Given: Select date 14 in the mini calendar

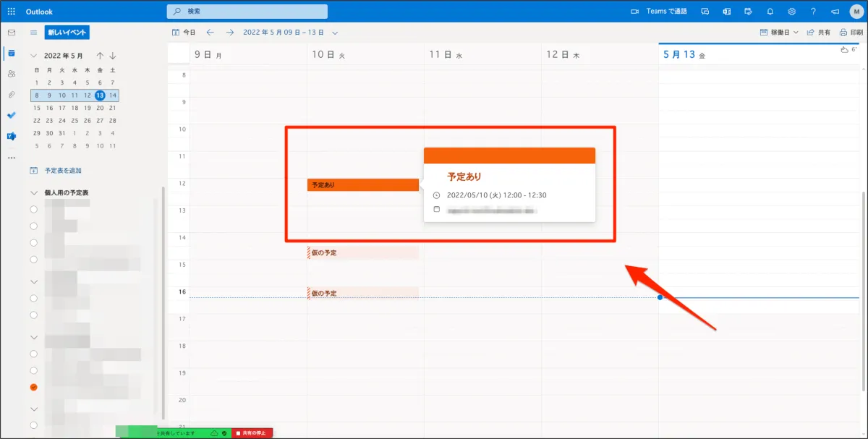Looking at the screenshot, I should 112,95.
